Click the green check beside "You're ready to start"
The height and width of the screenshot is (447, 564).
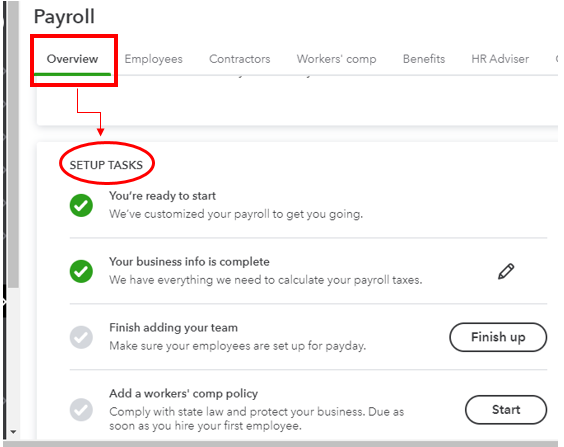point(81,206)
